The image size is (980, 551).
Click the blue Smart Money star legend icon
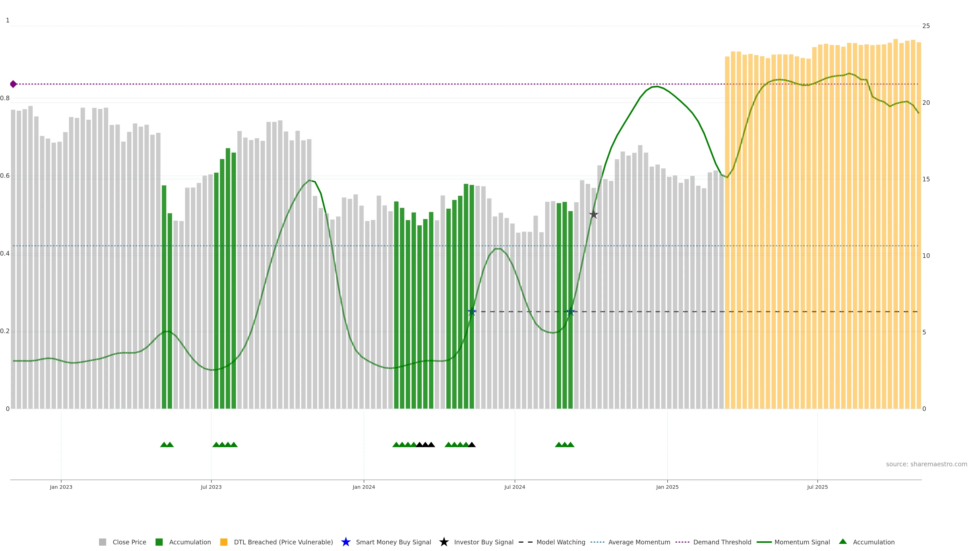(x=346, y=542)
